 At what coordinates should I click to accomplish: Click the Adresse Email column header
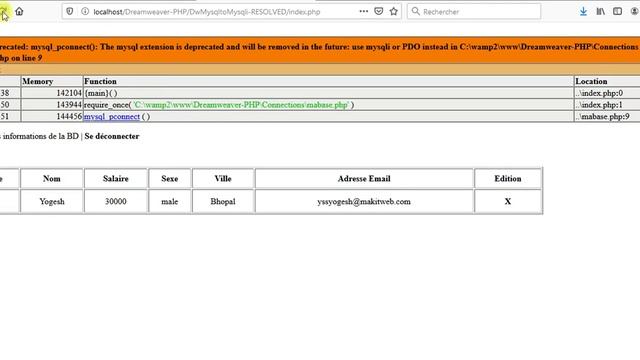[x=364, y=179]
